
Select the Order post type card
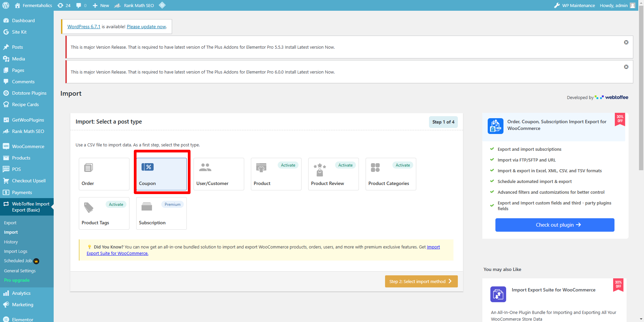(104, 174)
